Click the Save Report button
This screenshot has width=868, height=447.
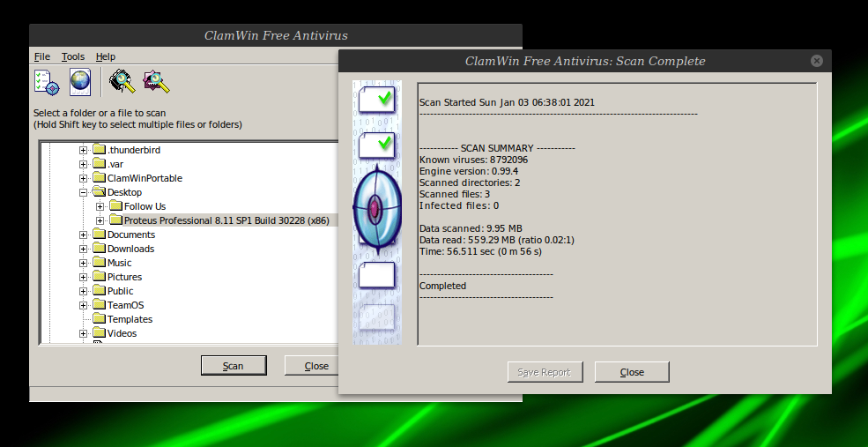(545, 372)
